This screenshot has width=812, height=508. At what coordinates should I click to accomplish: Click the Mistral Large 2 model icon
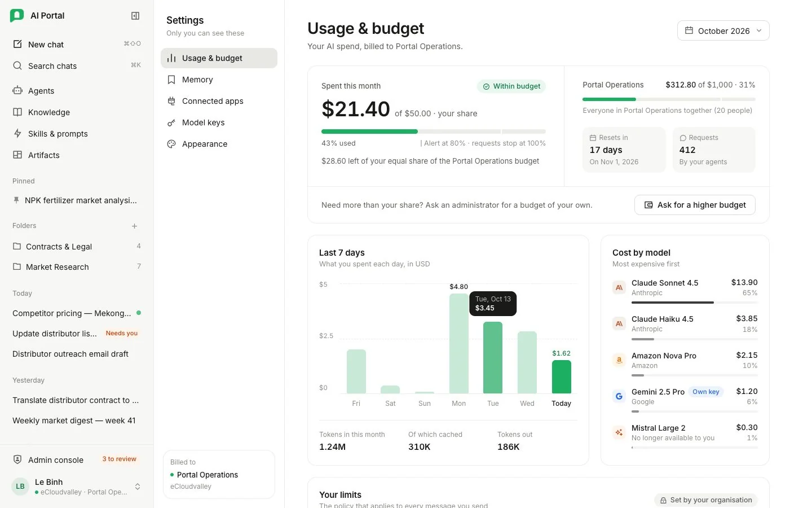point(619,432)
